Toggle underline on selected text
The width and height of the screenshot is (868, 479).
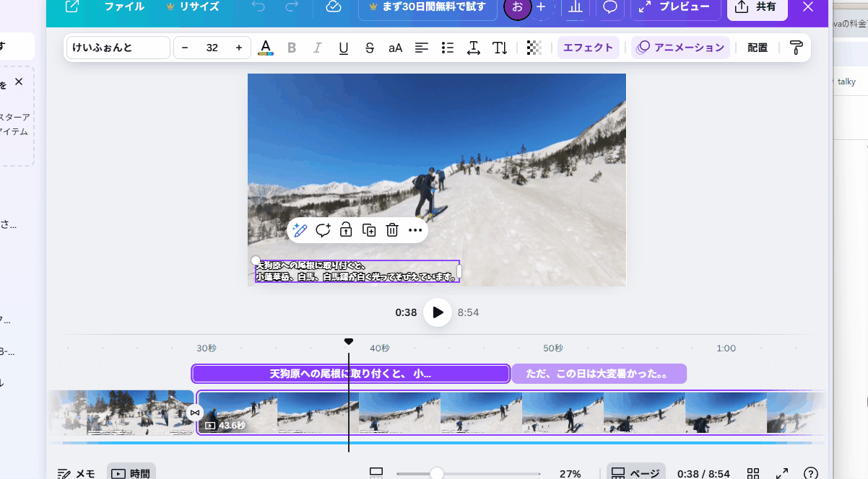344,48
